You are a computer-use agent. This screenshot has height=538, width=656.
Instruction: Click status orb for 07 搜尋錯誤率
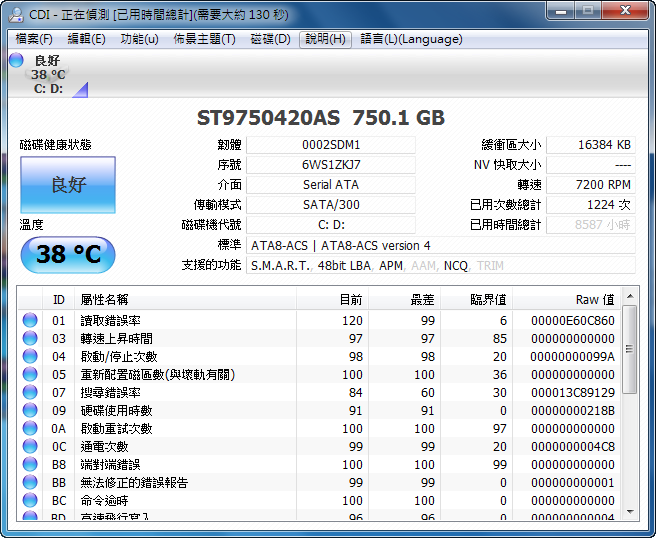click(30, 392)
